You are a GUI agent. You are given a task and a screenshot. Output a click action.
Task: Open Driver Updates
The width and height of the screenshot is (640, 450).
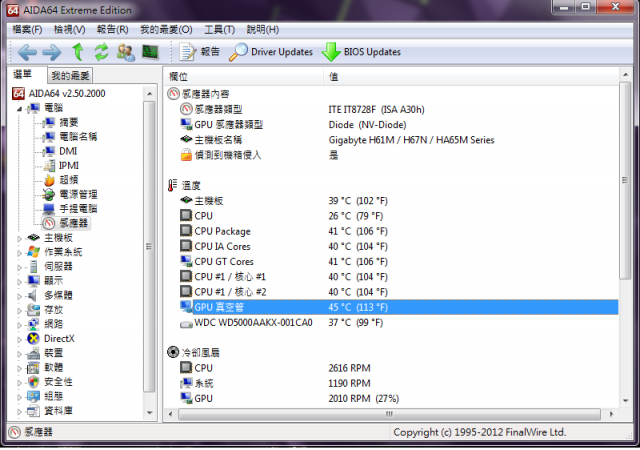271,52
